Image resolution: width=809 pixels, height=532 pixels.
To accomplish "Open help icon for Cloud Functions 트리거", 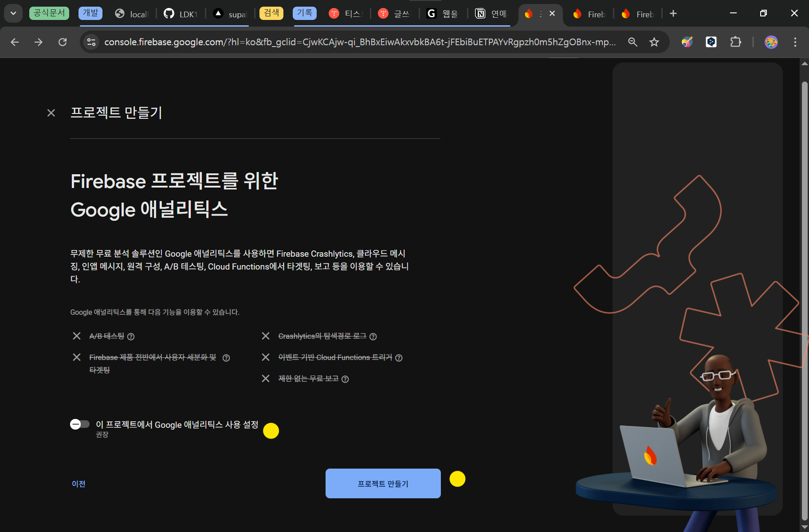I will point(399,358).
